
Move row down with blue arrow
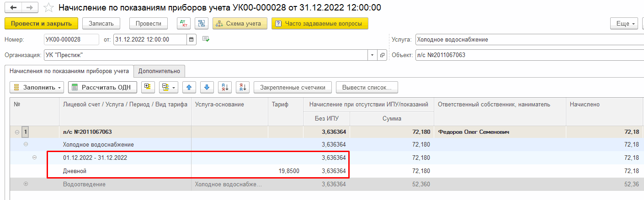click(x=207, y=87)
